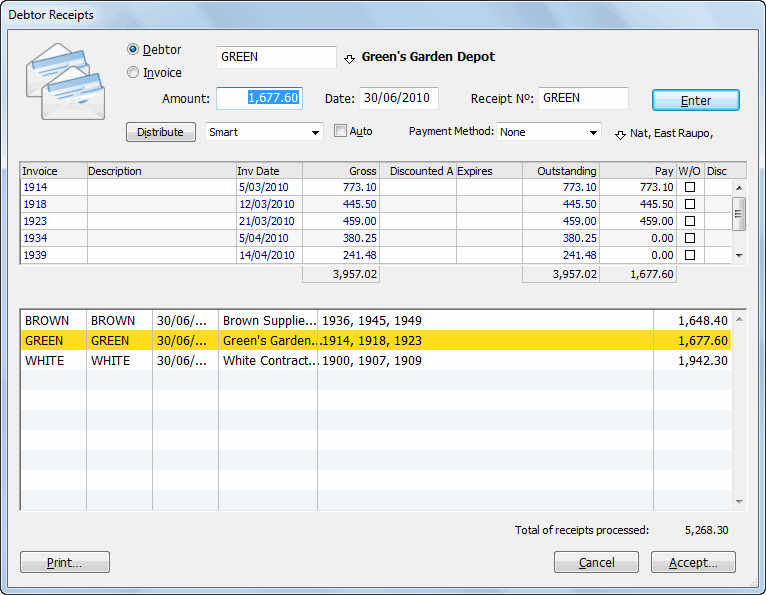Select invoice number 1934
This screenshot has height=595, width=766.
tap(35, 238)
